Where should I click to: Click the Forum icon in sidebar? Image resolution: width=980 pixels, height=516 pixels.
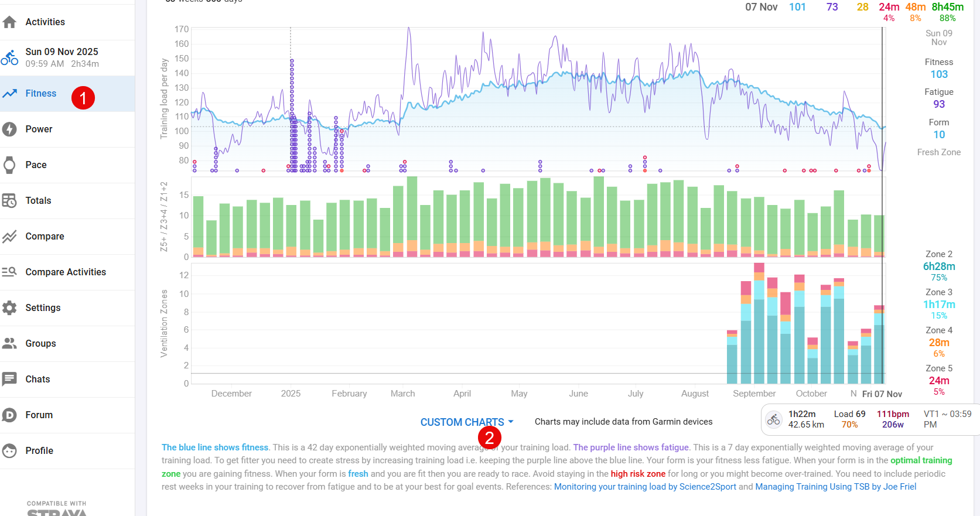(x=9, y=415)
